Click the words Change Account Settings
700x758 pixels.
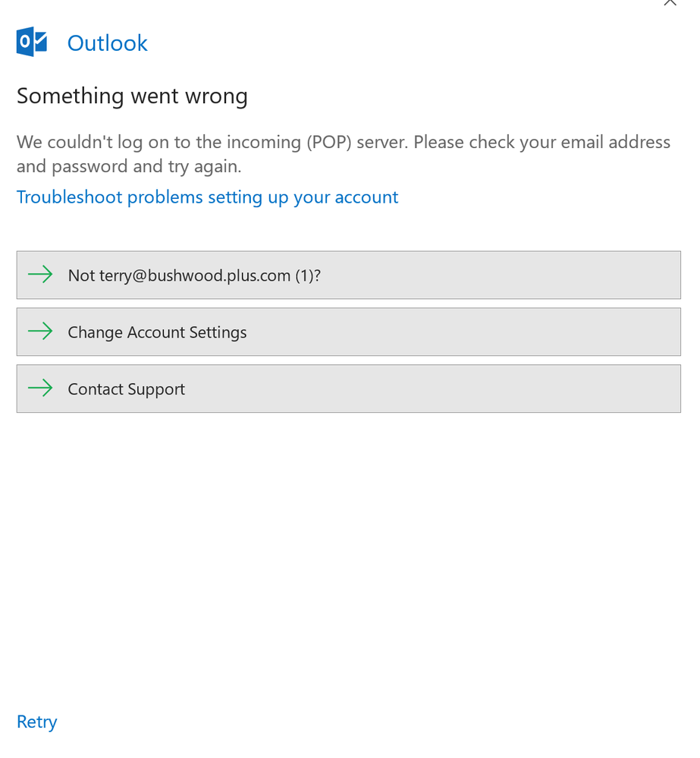coord(157,332)
